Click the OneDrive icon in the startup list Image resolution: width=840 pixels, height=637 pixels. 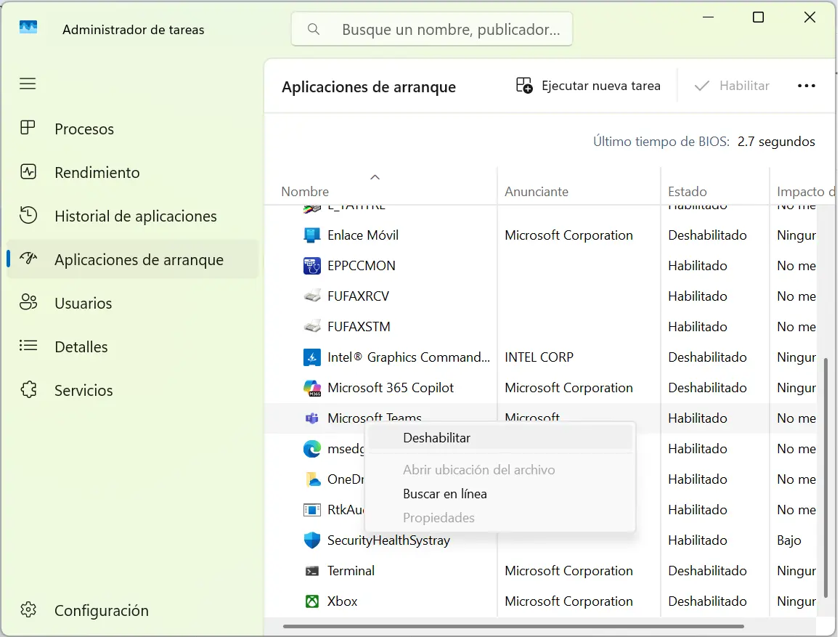click(x=312, y=479)
